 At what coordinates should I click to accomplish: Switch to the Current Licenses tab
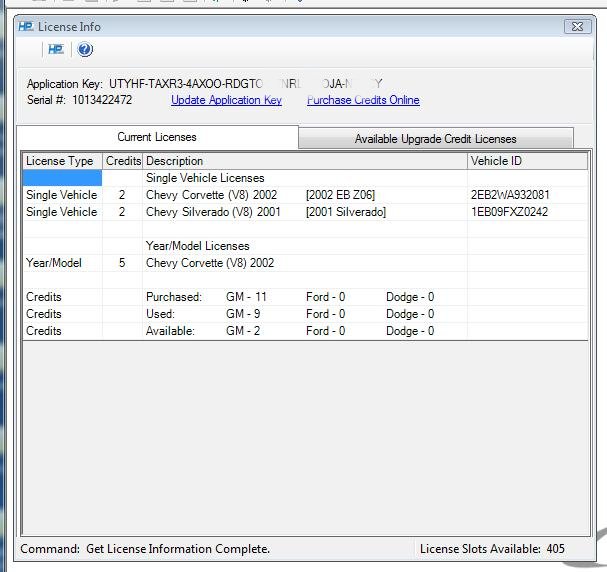[157, 137]
